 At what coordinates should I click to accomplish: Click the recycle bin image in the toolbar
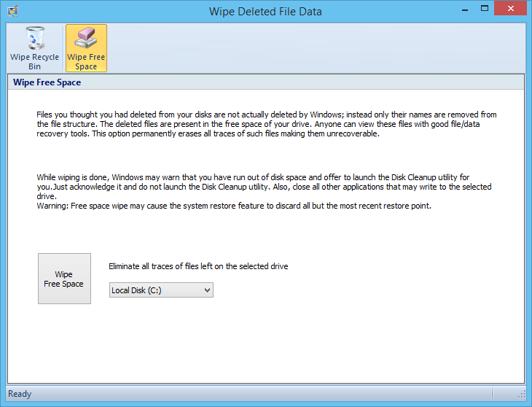[x=34, y=39]
